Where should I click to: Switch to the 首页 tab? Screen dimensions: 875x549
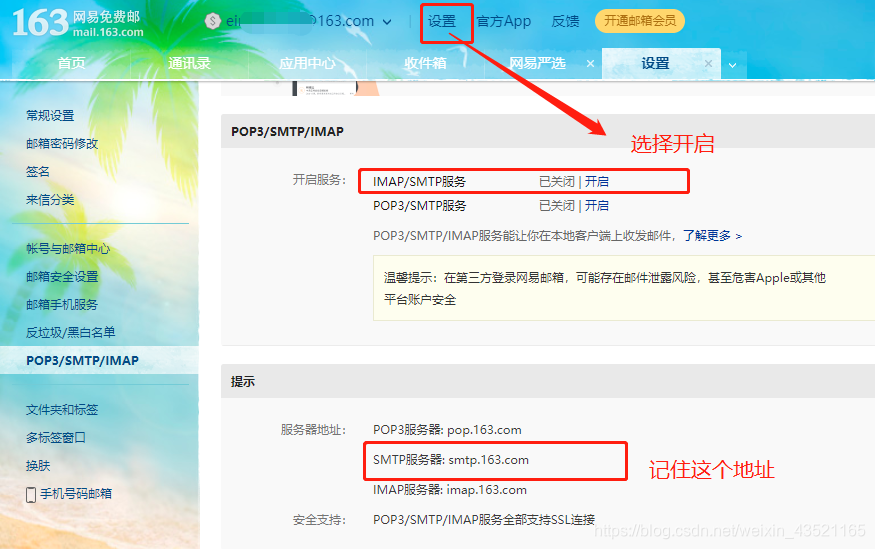tap(71, 63)
